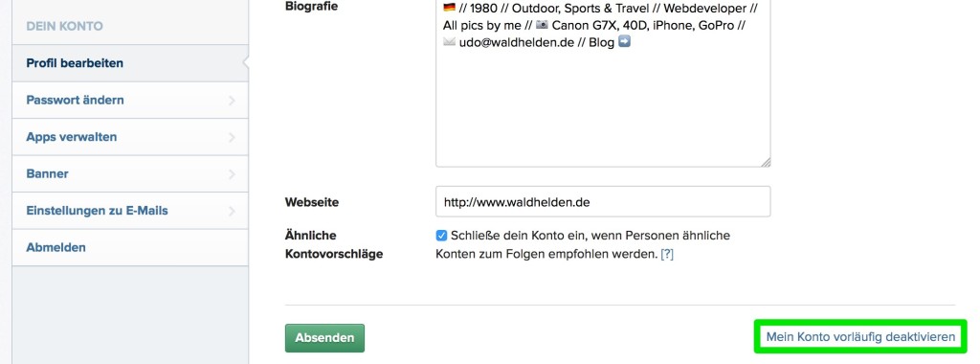Click the Einstellungen zu E-Mails chevron

coord(232,211)
